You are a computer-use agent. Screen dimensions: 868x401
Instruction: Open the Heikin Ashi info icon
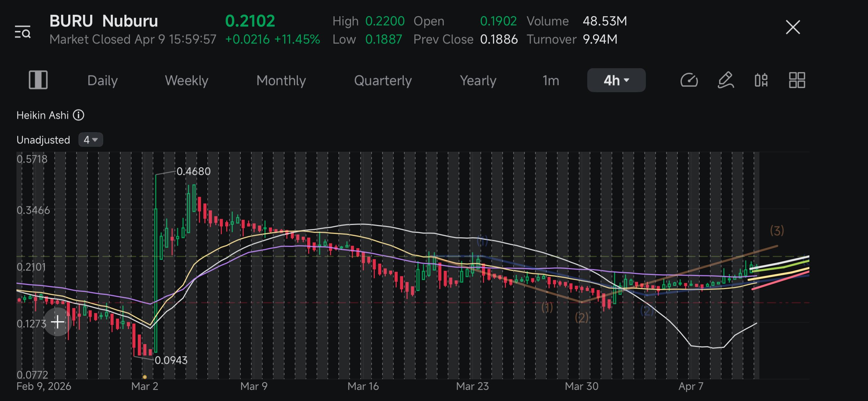(79, 115)
